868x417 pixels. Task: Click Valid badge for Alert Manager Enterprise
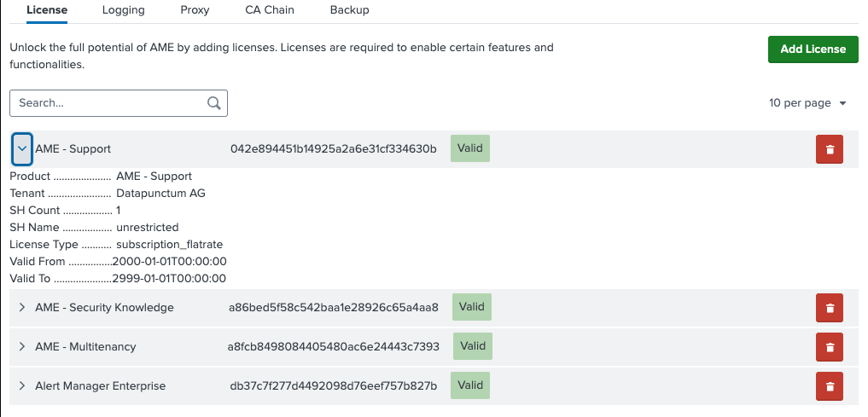point(470,385)
